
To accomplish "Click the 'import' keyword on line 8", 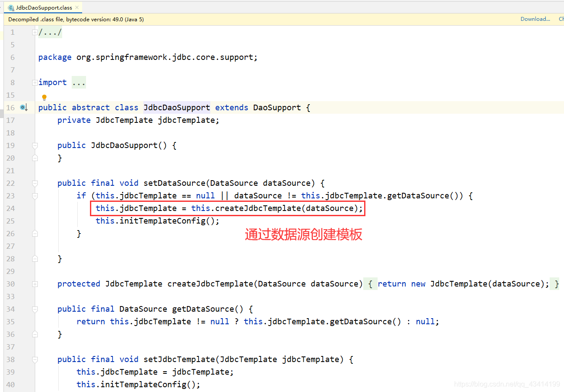I will tap(53, 82).
